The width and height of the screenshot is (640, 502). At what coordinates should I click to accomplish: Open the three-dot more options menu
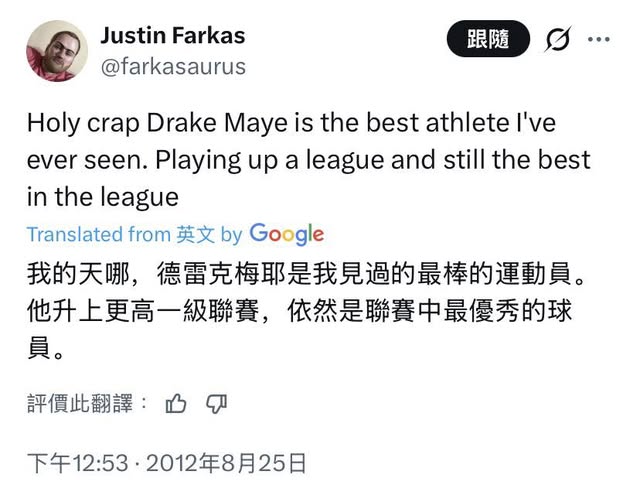[598, 39]
